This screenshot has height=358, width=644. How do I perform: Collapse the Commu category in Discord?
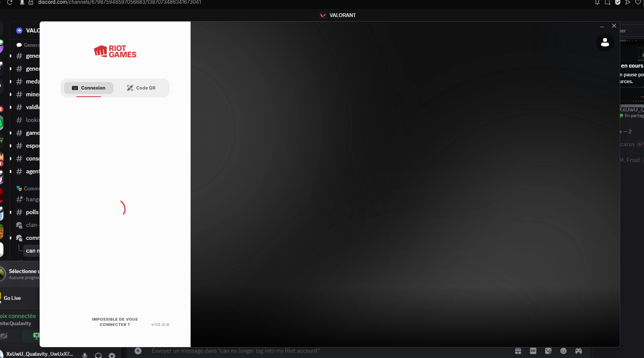28,188
